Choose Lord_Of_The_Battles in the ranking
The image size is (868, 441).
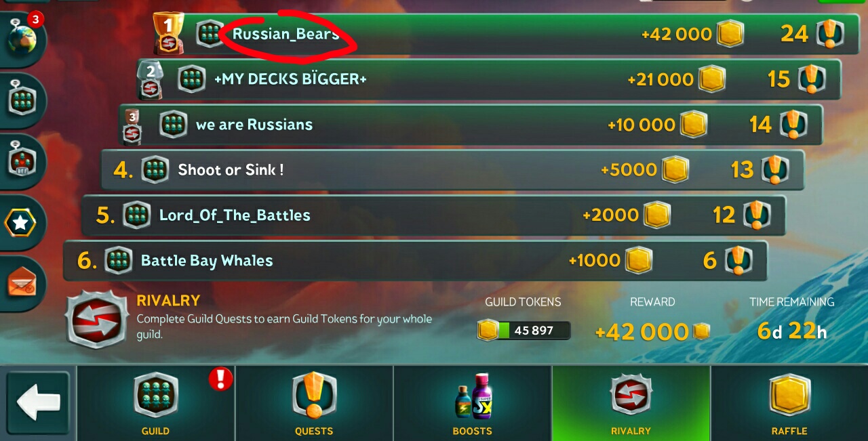pos(434,215)
